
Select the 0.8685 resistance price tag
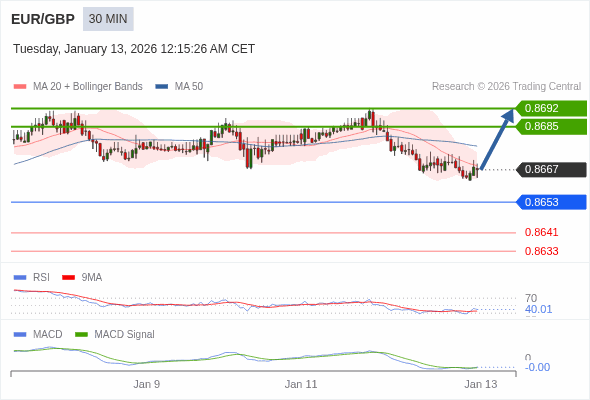pyautogui.click(x=552, y=126)
